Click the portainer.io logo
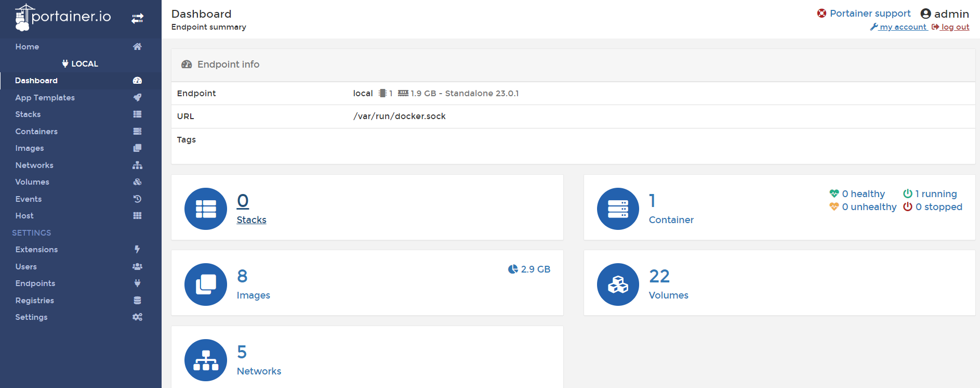This screenshot has width=980, height=388. tap(63, 17)
